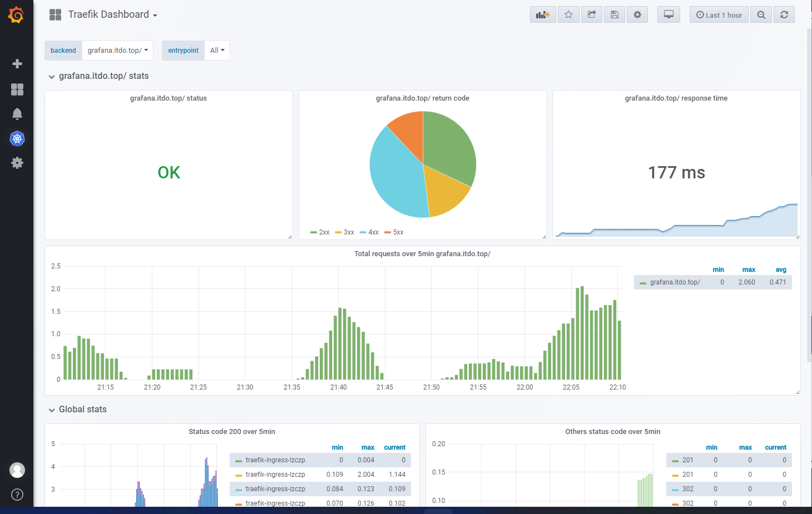Screen dimensions: 812x514
Task: Click the entrypoint variable label
Action: point(184,51)
